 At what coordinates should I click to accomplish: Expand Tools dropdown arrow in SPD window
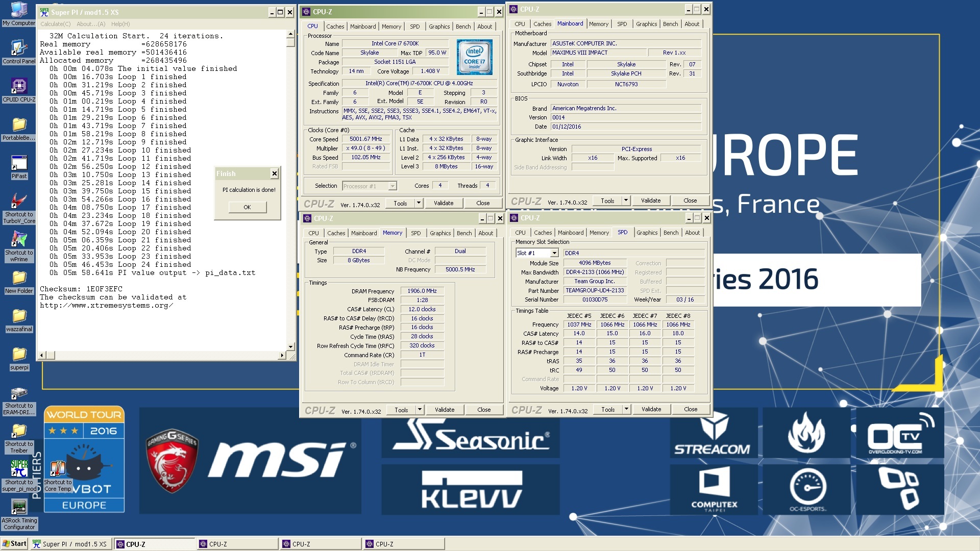626,409
